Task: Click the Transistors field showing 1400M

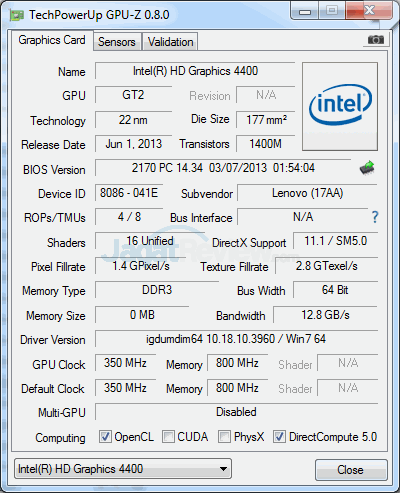Action: click(x=266, y=144)
